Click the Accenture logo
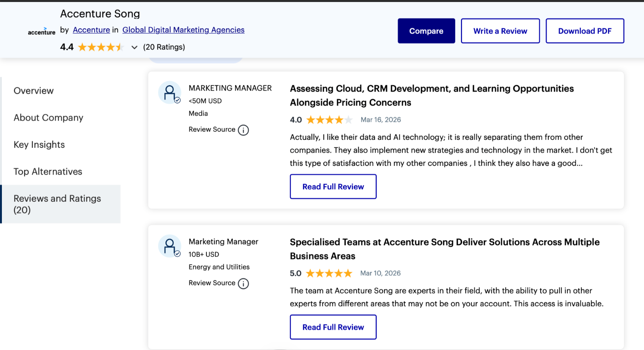644x350 pixels. [x=42, y=31]
